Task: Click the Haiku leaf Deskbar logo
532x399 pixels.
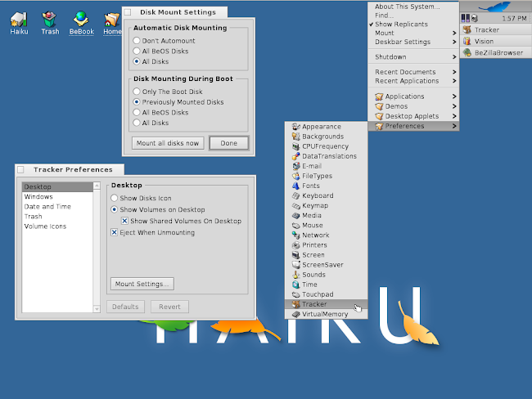Action: click(x=495, y=7)
